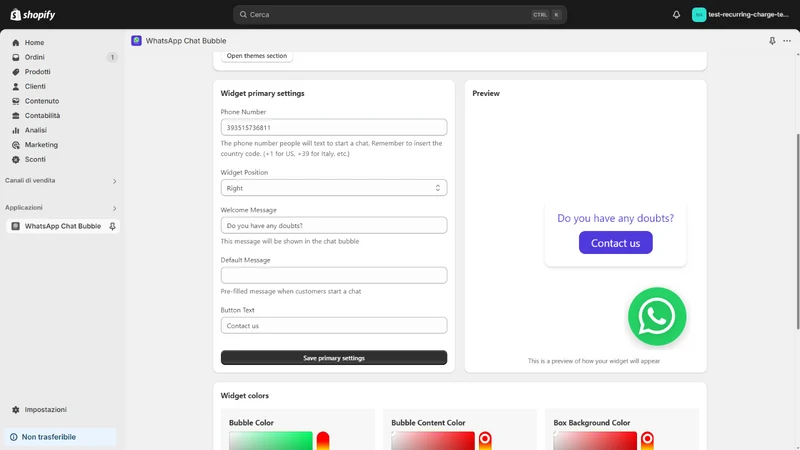This screenshot has height=450, width=800.
Task: Open Impostazioni via the gear icon
Action: click(16, 410)
